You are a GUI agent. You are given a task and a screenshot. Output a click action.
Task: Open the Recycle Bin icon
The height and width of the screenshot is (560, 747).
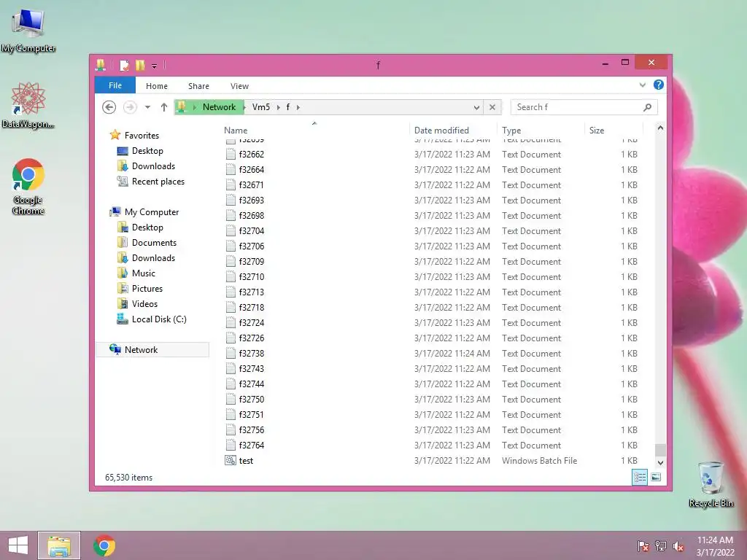pyautogui.click(x=711, y=484)
